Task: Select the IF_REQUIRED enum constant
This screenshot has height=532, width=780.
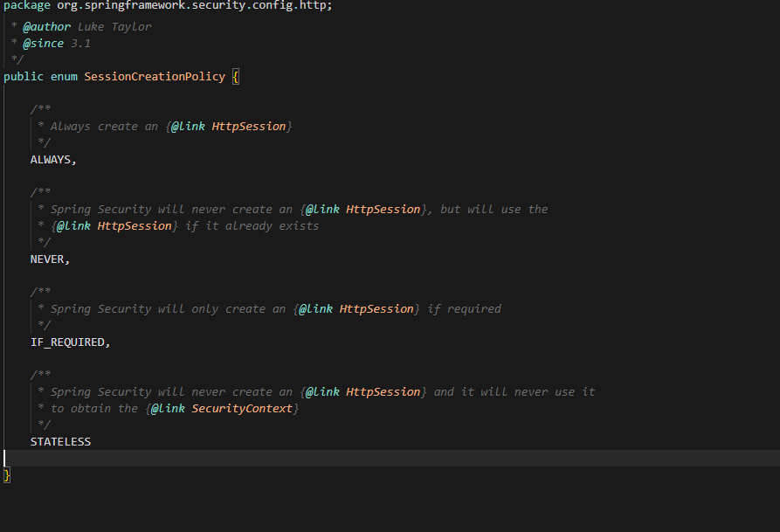Action: (67, 342)
